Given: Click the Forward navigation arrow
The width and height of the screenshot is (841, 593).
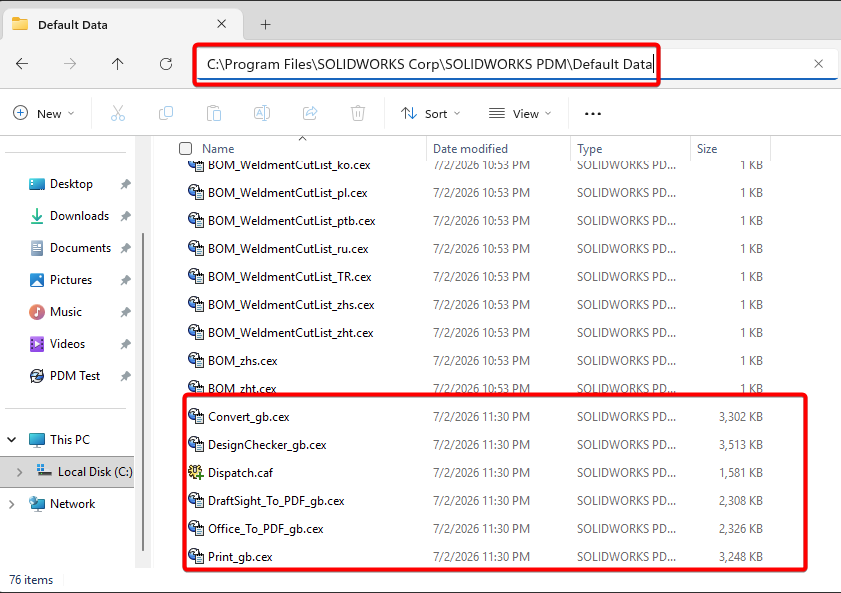Looking at the screenshot, I should pyautogui.click(x=70, y=64).
